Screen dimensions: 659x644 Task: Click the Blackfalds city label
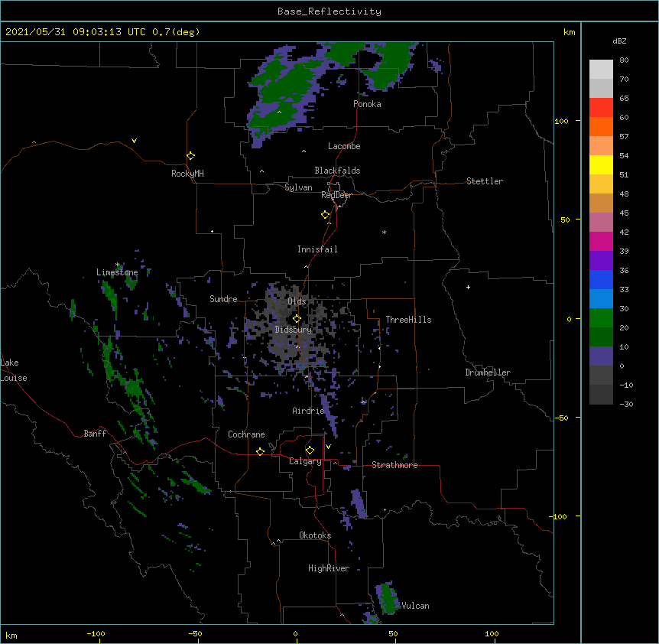(x=337, y=171)
